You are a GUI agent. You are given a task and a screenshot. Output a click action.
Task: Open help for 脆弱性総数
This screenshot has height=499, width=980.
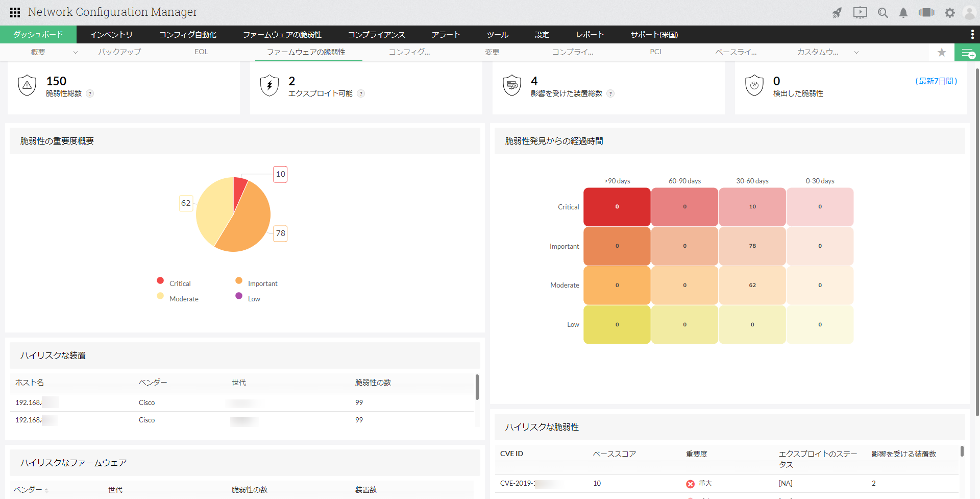coord(90,93)
